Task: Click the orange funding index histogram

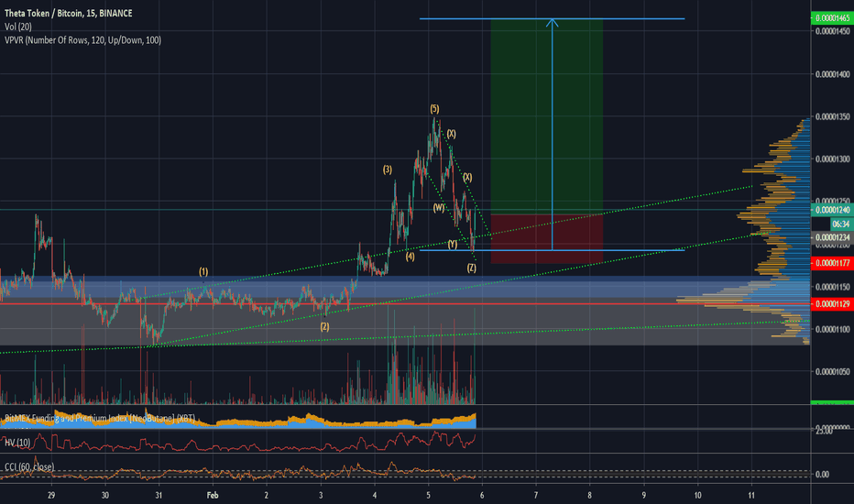Action: point(238,420)
